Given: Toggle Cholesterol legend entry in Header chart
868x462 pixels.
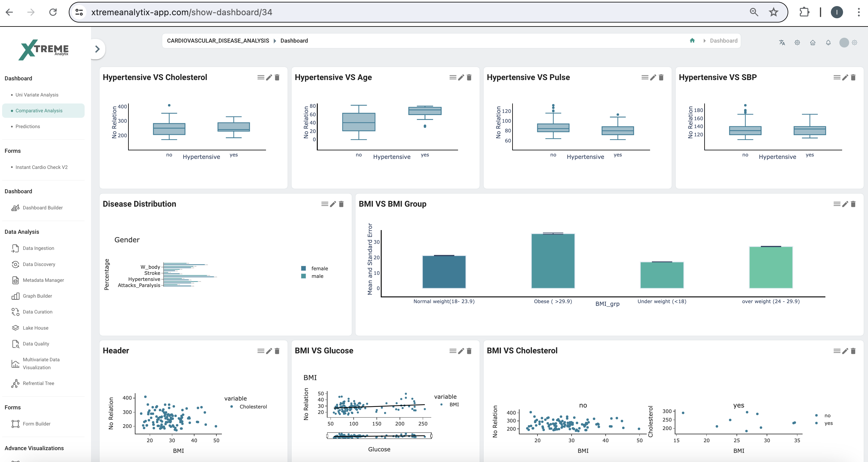Looking at the screenshot, I should point(249,406).
